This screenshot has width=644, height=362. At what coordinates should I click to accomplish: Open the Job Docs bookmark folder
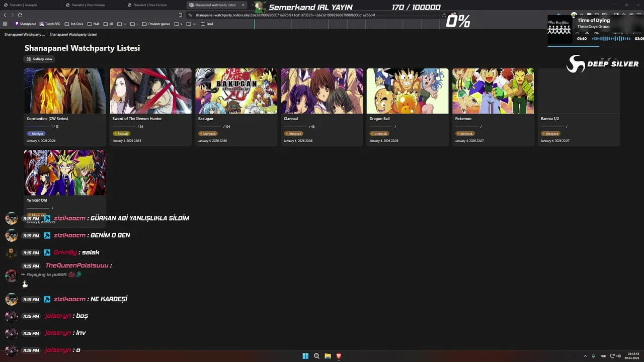pos(73,24)
